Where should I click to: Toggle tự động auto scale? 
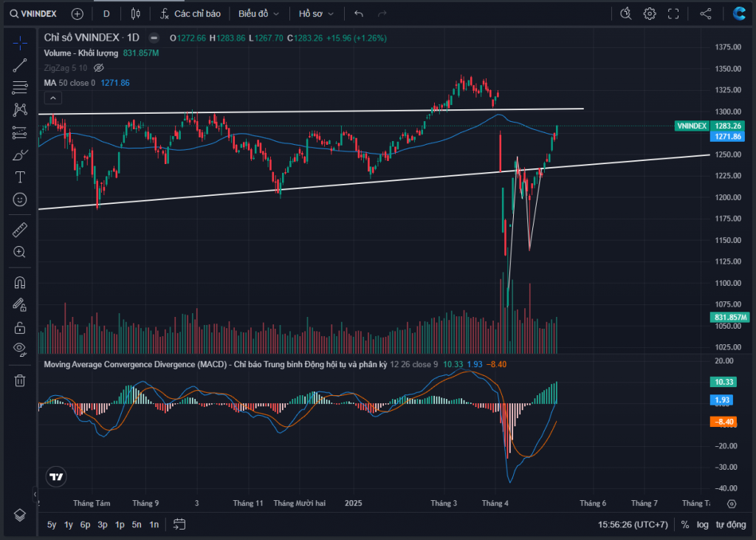coord(731,524)
